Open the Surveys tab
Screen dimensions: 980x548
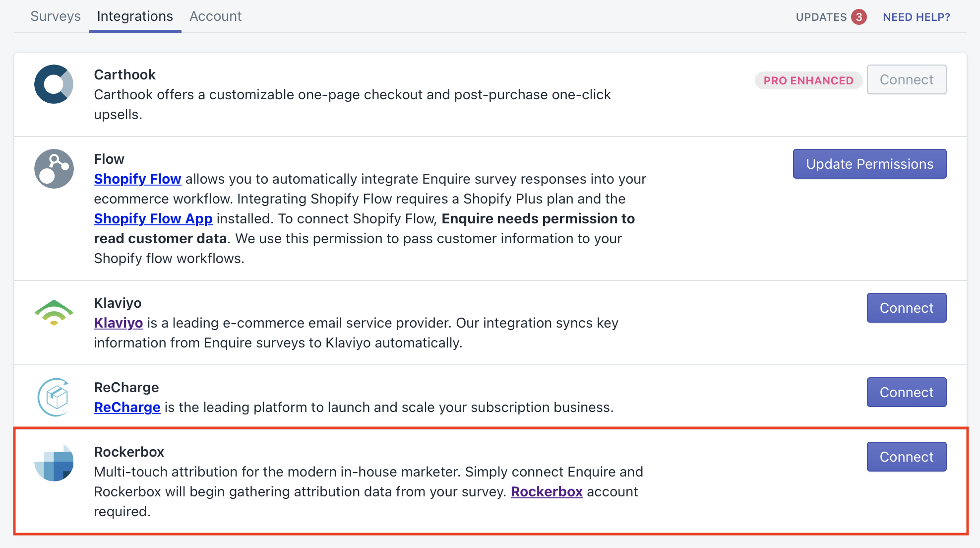coord(56,16)
